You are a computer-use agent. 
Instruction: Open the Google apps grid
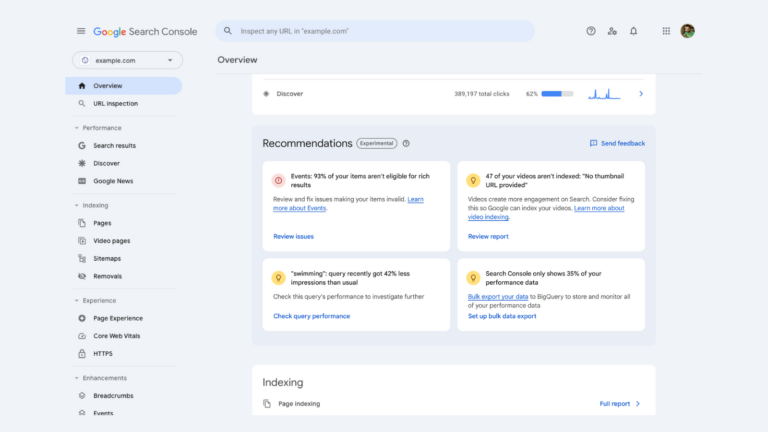(x=666, y=31)
